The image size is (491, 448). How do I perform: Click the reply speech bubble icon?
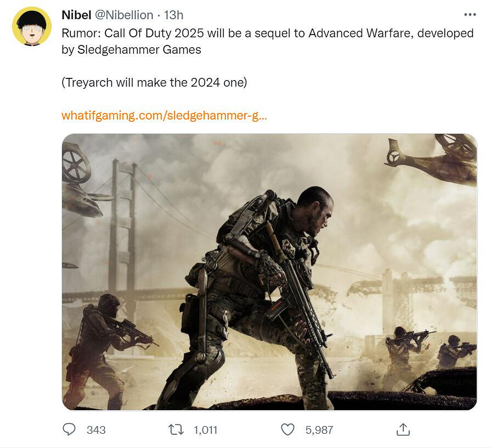click(x=69, y=429)
